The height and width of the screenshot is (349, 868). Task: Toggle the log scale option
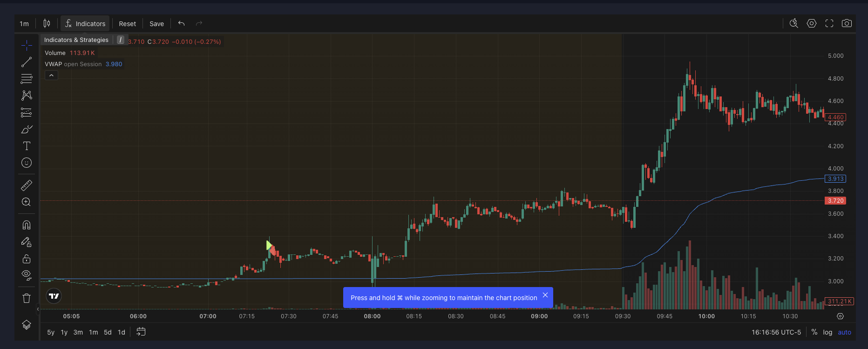tap(827, 332)
